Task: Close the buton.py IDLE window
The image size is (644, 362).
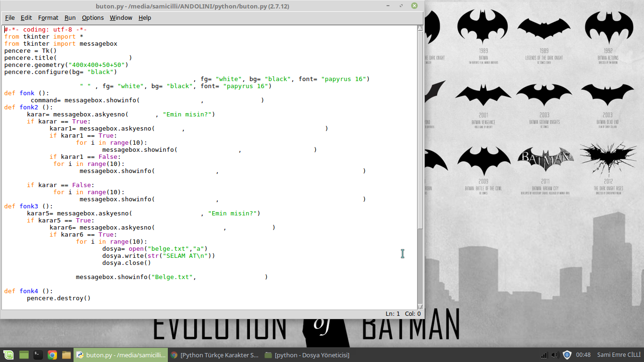Action: click(x=414, y=6)
